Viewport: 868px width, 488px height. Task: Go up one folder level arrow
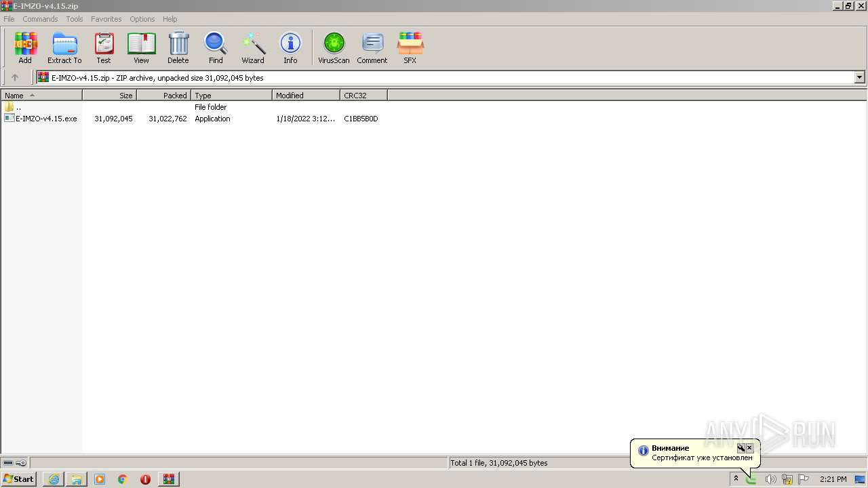click(15, 77)
